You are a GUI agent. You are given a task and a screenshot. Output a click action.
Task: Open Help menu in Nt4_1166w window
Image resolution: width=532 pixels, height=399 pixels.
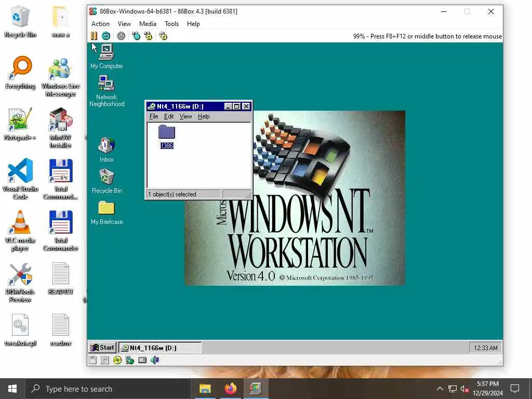[x=204, y=116]
